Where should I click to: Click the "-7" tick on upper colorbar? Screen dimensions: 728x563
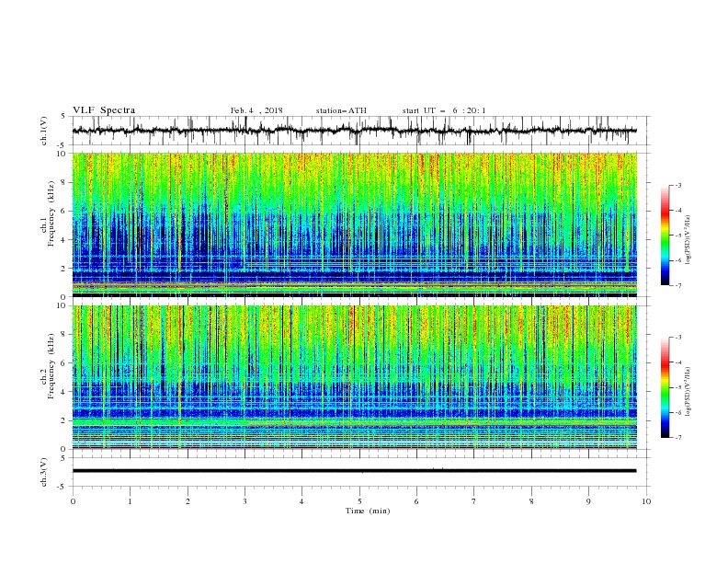tap(678, 285)
